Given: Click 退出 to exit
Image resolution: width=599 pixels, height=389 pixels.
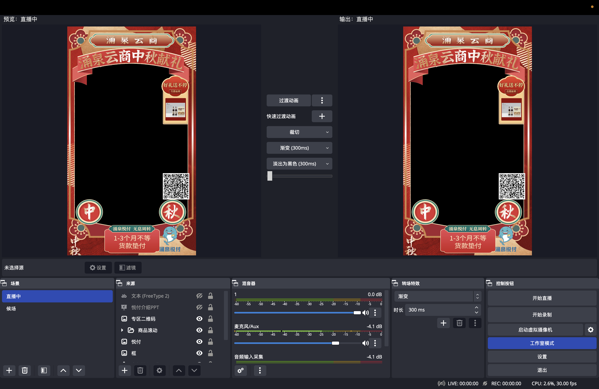Looking at the screenshot, I should (542, 370).
